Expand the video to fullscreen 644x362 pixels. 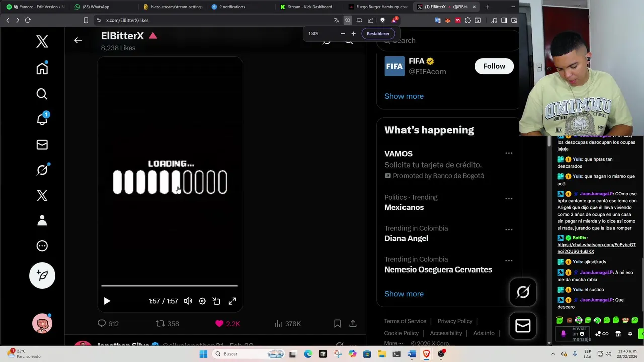232,301
